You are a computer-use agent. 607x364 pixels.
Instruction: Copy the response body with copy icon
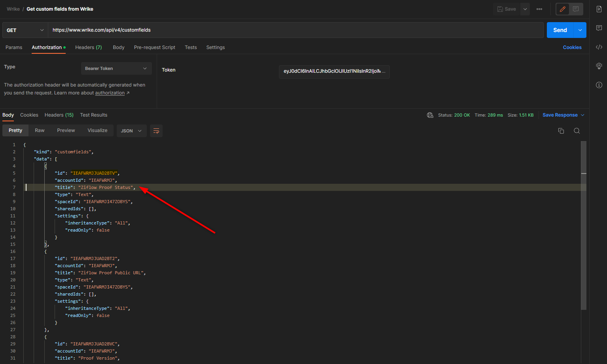[561, 131]
